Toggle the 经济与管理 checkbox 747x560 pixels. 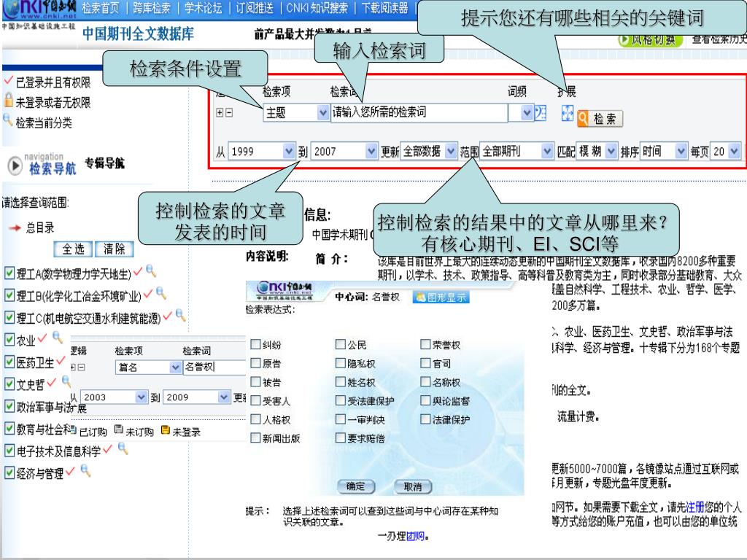click(9, 472)
